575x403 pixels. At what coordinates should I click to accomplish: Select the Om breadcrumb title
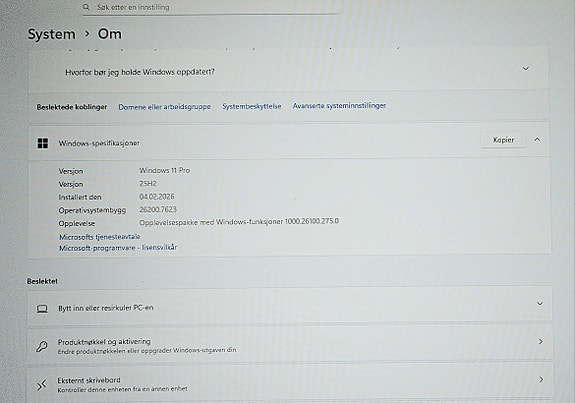(x=110, y=34)
